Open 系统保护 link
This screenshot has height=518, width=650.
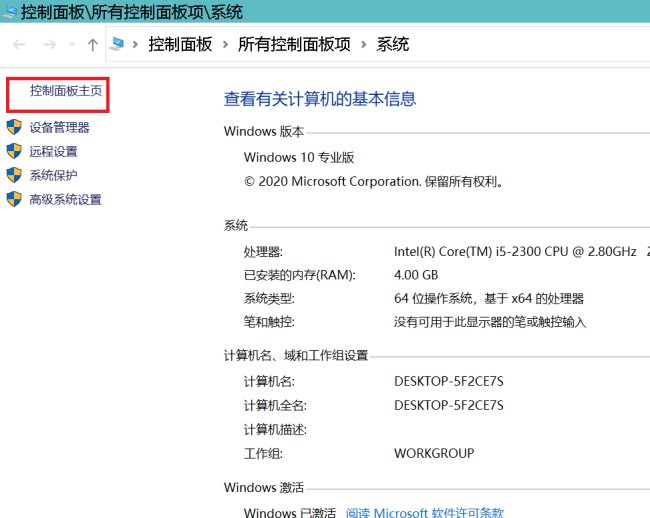point(53,175)
